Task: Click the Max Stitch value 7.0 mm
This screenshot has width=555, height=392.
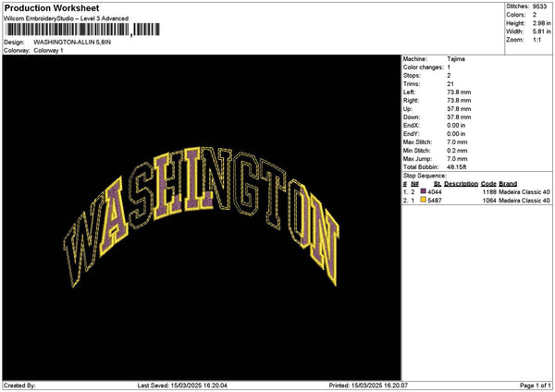Action: (x=457, y=142)
